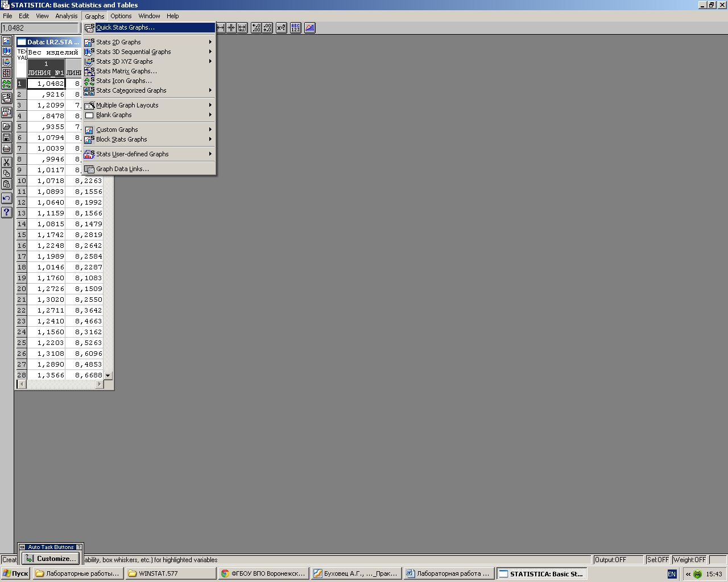Viewport: 728px width, 582px height.
Task: Click the Customize... auto task button
Action: click(51, 559)
